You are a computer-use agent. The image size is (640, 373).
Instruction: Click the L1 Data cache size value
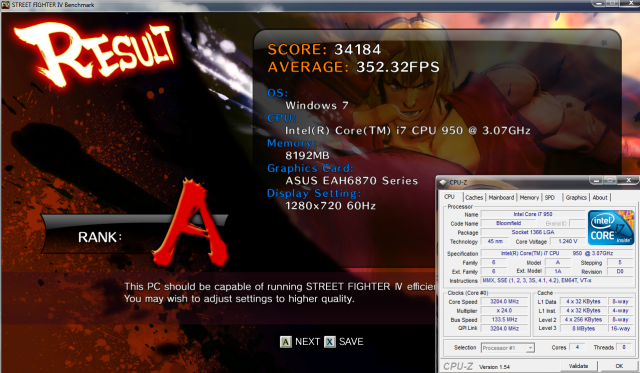(x=583, y=302)
